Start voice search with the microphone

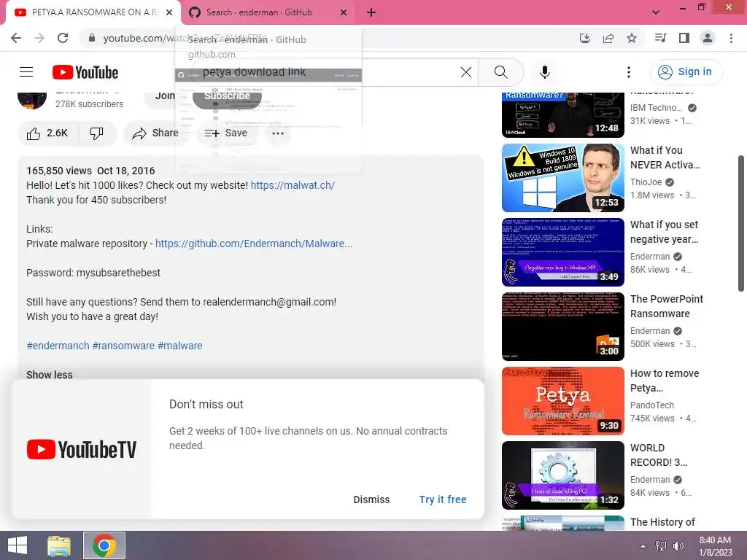click(x=545, y=72)
